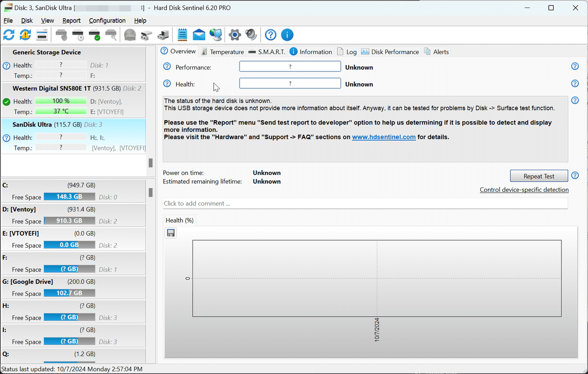588x374 pixels.
Task: Open Control device-specific detection link
Action: [524, 190]
